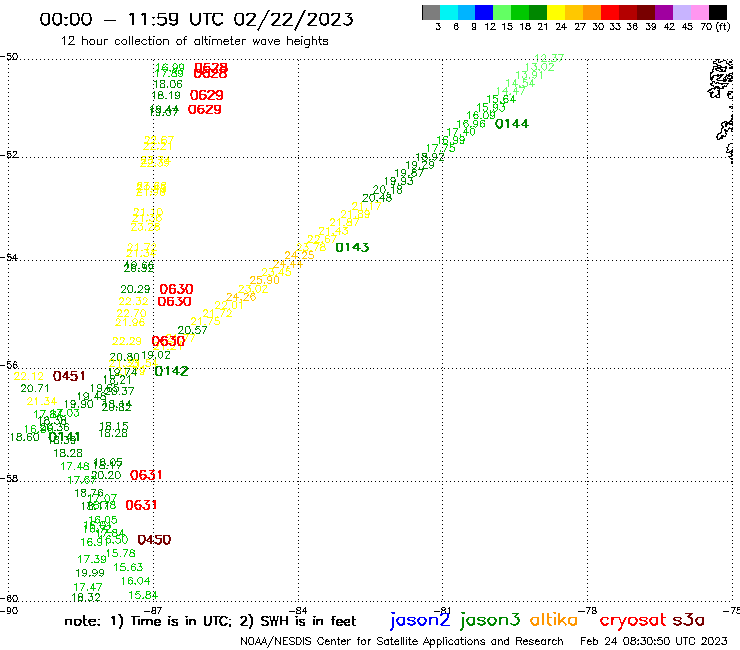Screen dimensions: 740x650
Task: Click the -81 longitude axis label
Action: coord(444,610)
